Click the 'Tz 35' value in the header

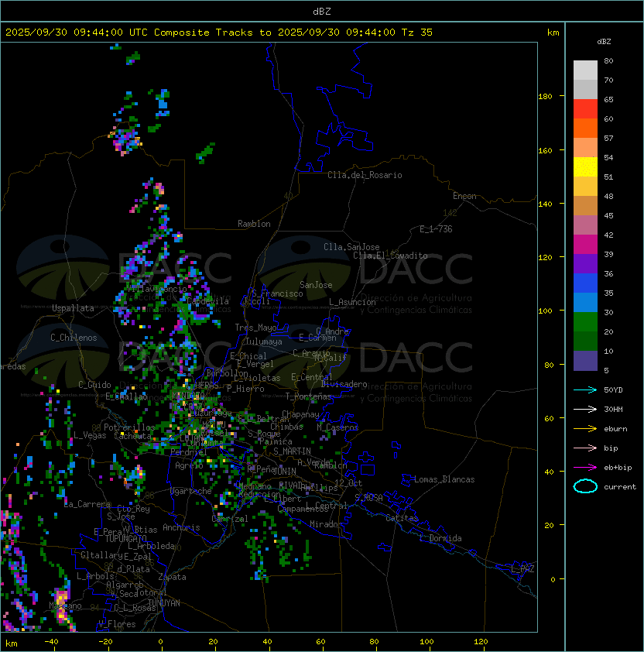coord(416,33)
